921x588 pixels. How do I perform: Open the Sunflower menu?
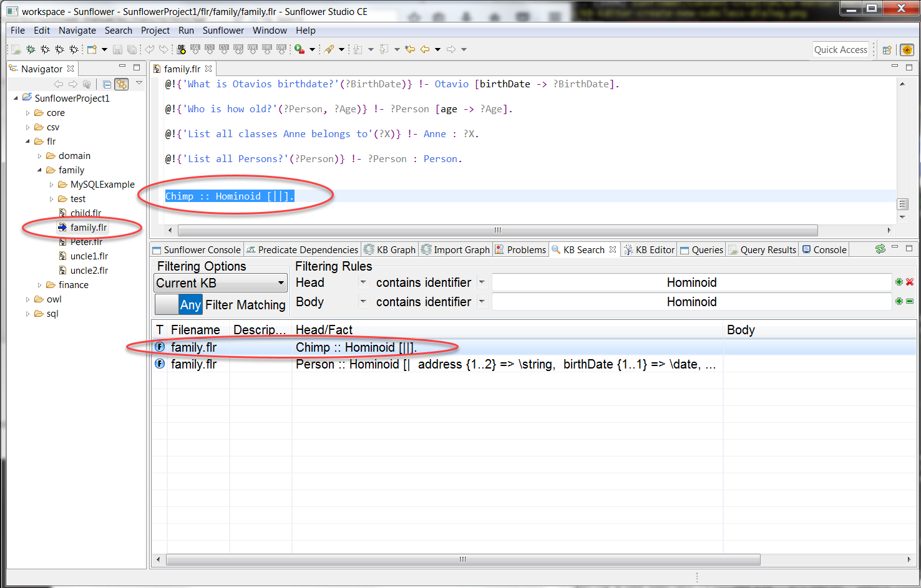pyautogui.click(x=223, y=30)
